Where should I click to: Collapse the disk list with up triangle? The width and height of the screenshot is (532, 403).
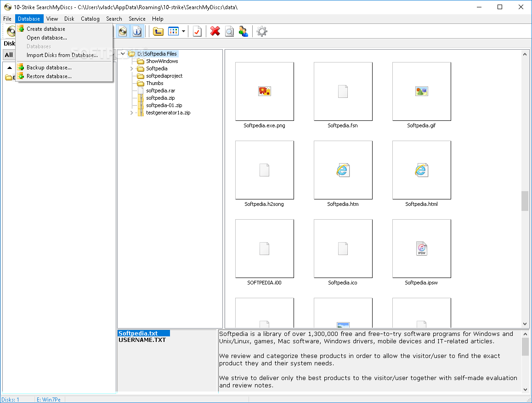tap(10, 68)
